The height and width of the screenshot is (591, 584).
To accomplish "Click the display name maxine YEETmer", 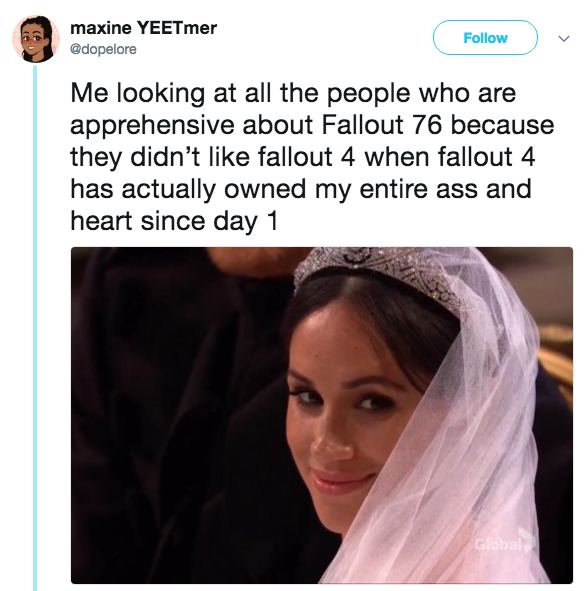I will click(x=144, y=28).
